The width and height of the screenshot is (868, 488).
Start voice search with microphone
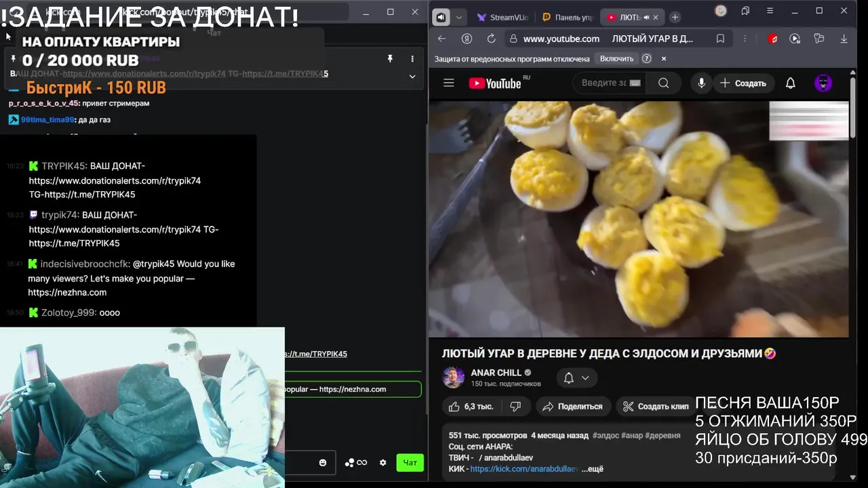coord(701,83)
